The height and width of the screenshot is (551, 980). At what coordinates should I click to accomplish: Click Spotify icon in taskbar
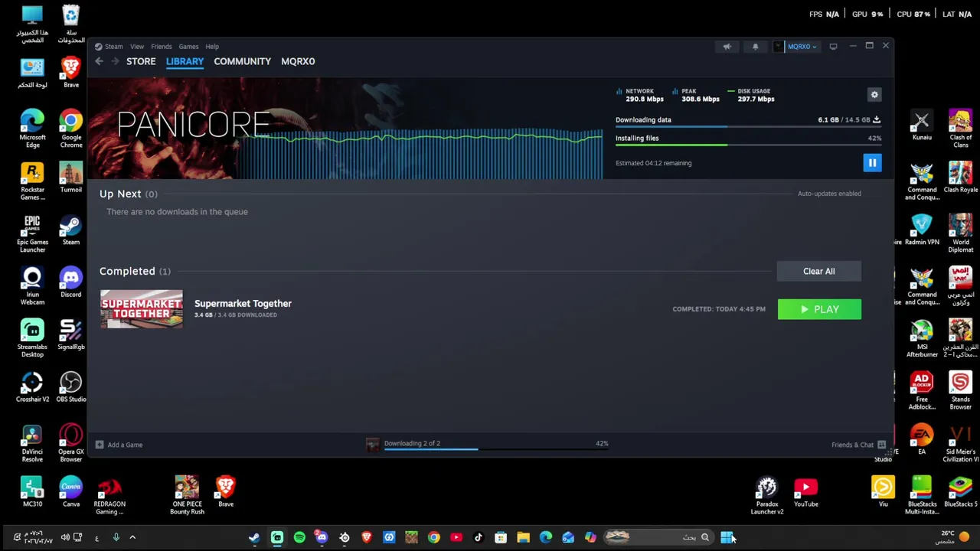299,537
